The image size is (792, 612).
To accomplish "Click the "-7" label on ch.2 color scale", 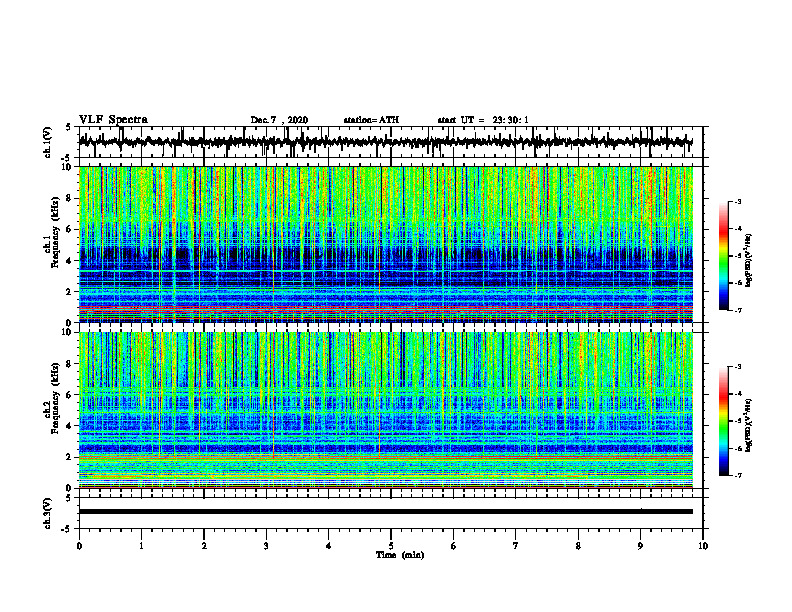I will tap(738, 475).
